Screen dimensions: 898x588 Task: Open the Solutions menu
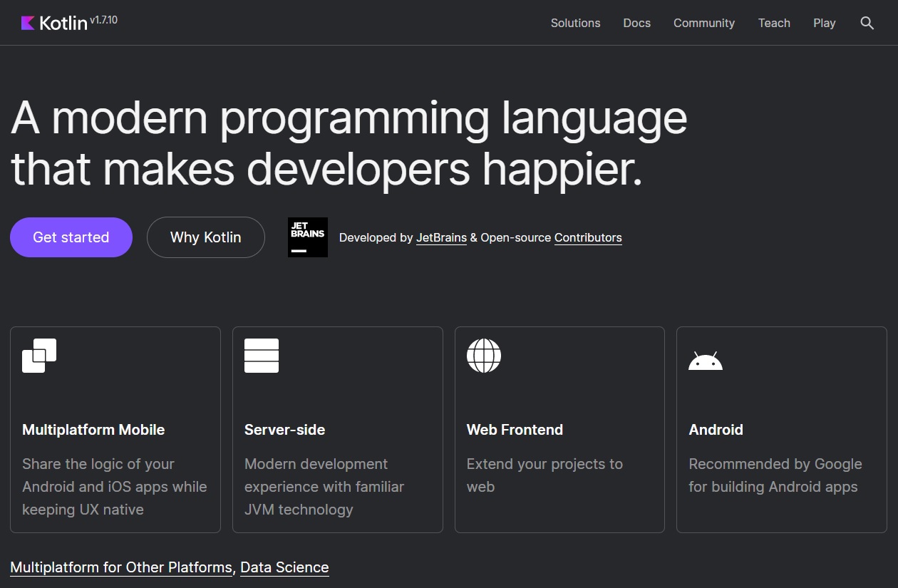[x=575, y=23]
